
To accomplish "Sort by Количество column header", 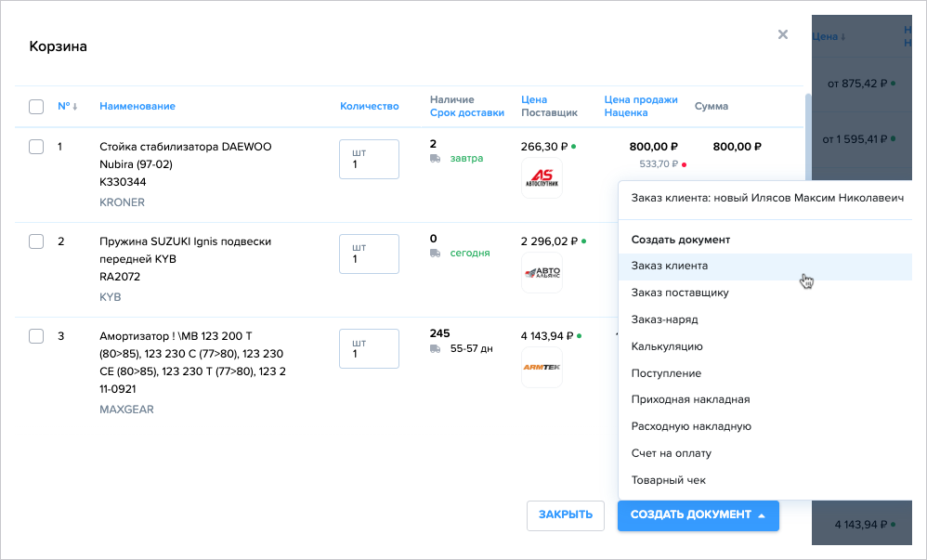I will coord(369,107).
